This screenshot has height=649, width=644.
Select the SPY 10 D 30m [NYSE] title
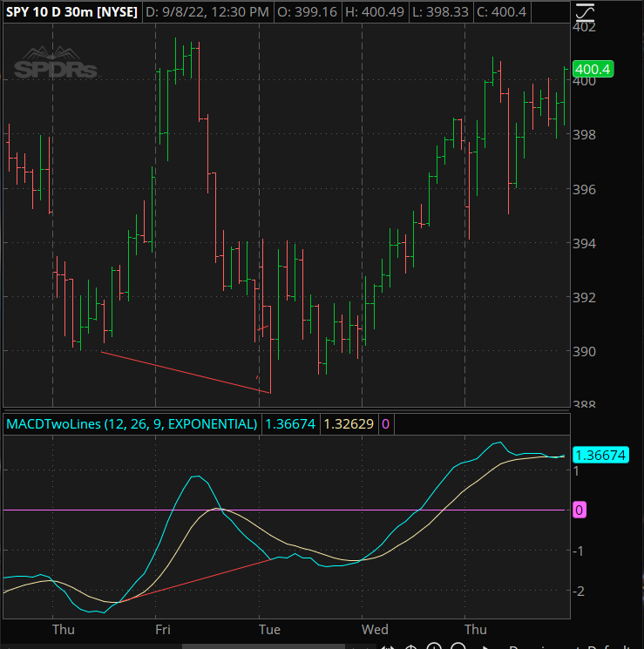click(x=71, y=12)
